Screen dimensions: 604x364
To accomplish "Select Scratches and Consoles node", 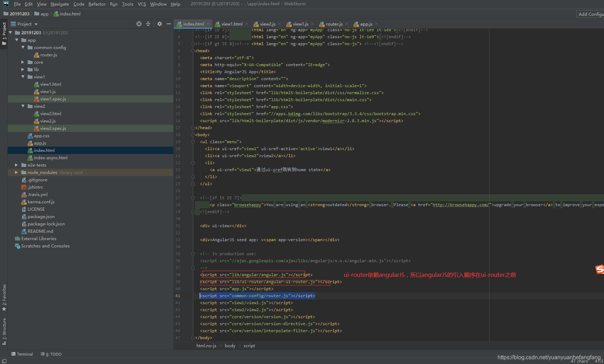I will [x=45, y=246].
